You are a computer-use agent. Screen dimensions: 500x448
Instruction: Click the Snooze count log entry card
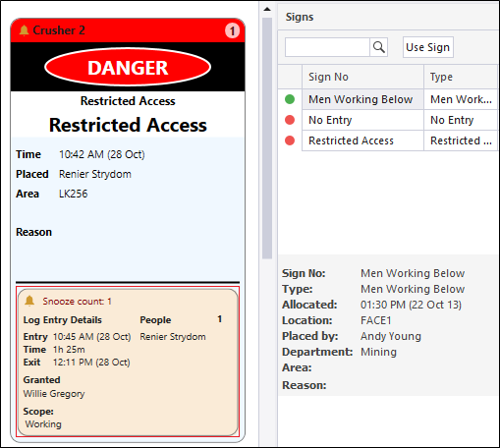pyautogui.click(x=128, y=362)
